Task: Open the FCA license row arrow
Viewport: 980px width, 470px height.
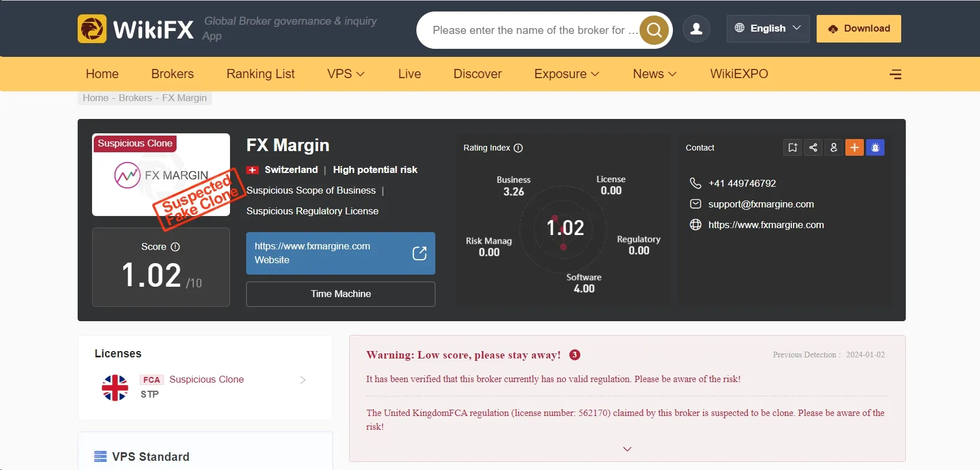Action: point(303,380)
